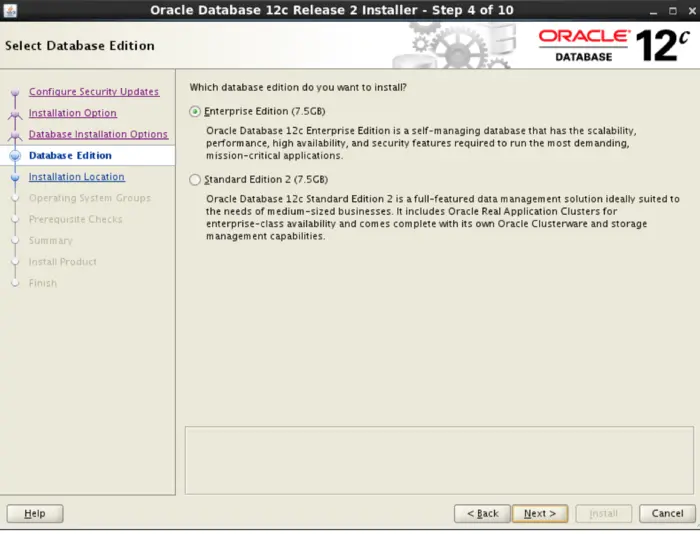Click the installer title bar text

click(x=332, y=10)
